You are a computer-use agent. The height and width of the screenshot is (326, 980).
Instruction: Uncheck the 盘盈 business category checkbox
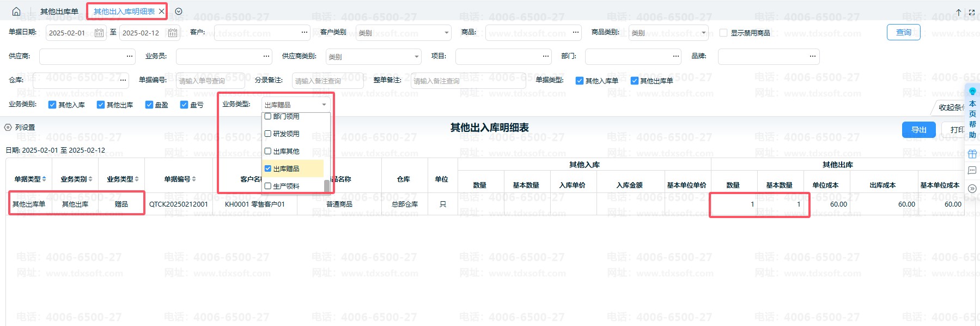pos(149,105)
